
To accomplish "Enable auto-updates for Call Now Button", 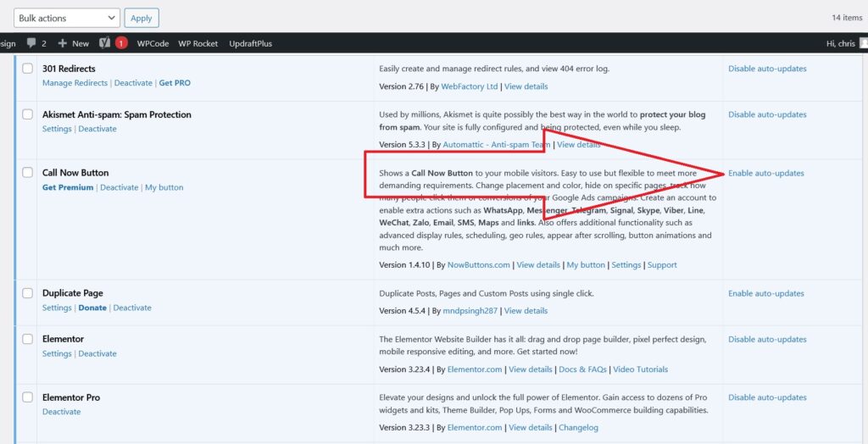I will tap(766, 174).
